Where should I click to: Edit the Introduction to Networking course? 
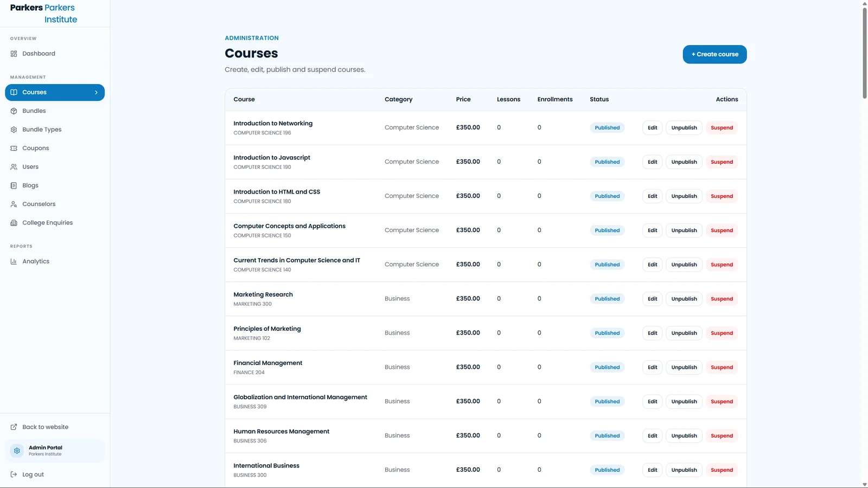tap(652, 128)
